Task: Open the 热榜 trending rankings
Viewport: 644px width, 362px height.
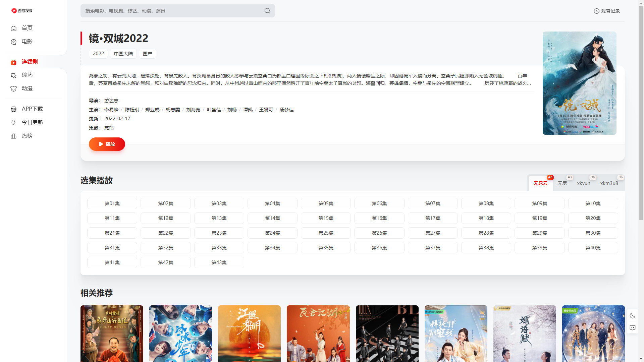Action: coord(27,136)
